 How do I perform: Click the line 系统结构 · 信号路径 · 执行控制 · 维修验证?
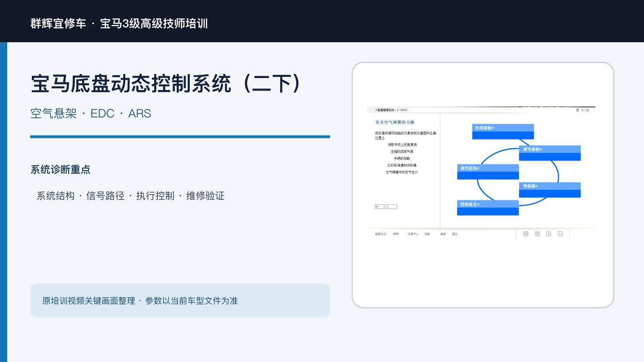tap(130, 196)
